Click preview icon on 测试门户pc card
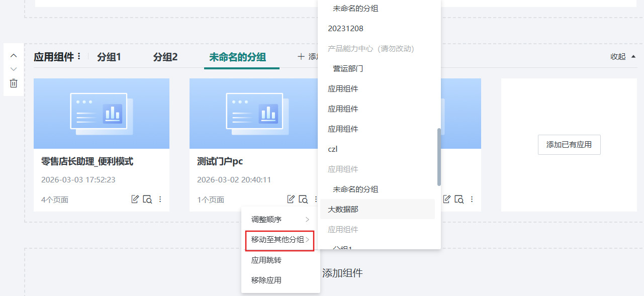Image resolution: width=644 pixels, height=296 pixels. 303,200
